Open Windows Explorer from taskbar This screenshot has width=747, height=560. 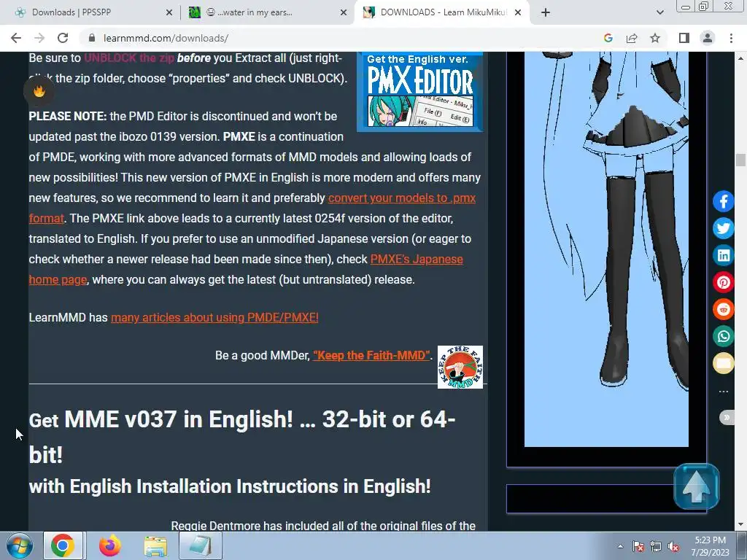(x=156, y=545)
